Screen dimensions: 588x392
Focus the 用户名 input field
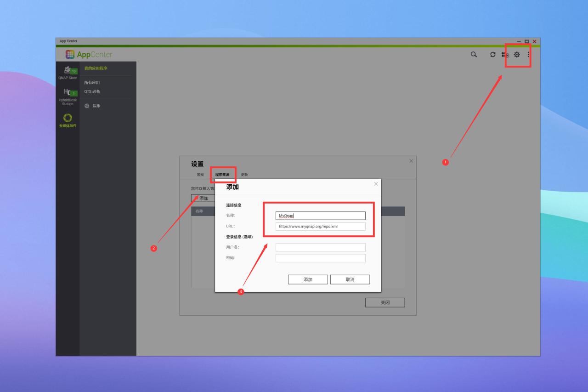pyautogui.click(x=321, y=247)
